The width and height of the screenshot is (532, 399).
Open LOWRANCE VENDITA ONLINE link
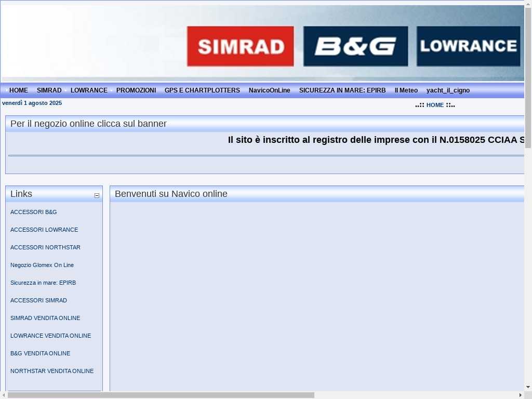point(50,336)
